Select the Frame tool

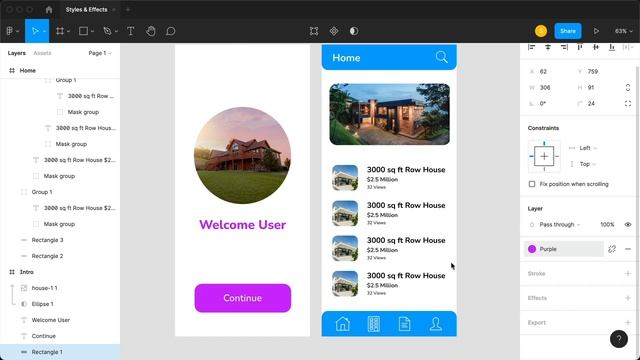coord(60,31)
